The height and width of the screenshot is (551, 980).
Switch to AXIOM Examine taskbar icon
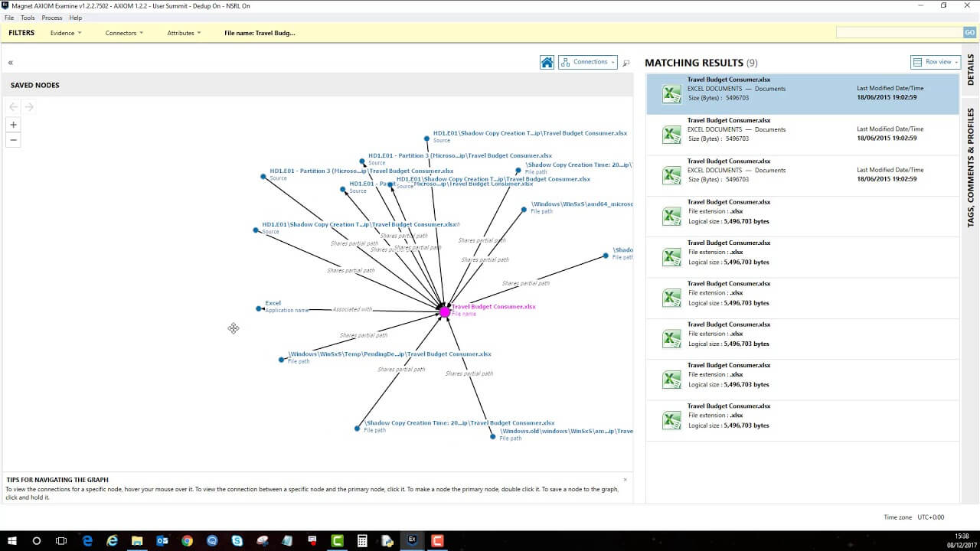pos(412,540)
